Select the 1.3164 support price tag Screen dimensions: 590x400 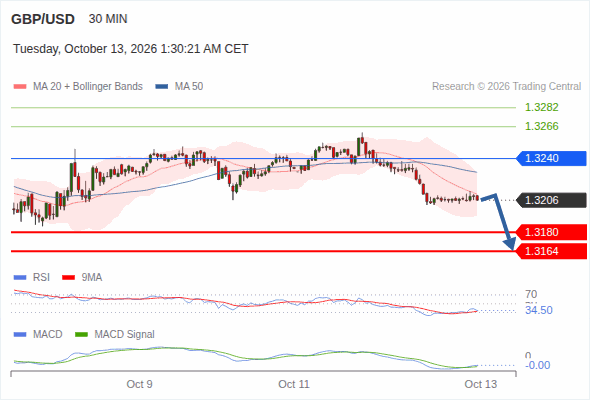552,251
